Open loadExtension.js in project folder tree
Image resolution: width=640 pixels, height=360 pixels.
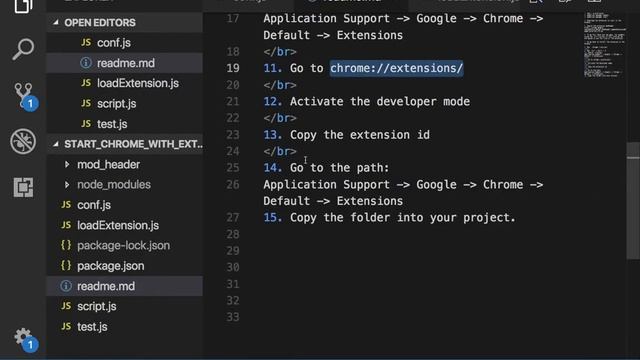click(124, 225)
